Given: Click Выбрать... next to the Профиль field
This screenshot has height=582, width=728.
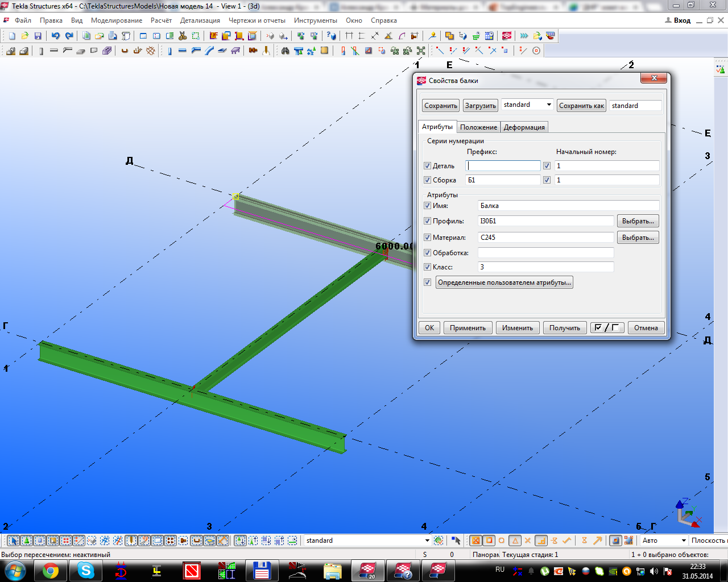Looking at the screenshot, I should pyautogui.click(x=638, y=221).
